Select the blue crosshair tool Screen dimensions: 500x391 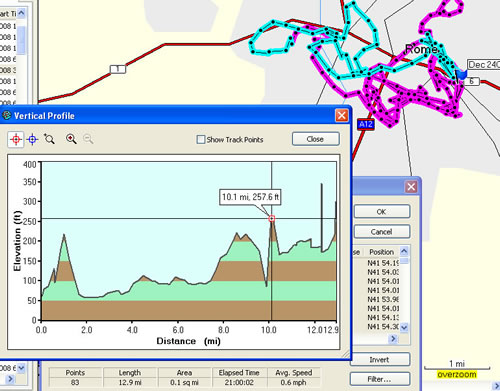coord(32,139)
